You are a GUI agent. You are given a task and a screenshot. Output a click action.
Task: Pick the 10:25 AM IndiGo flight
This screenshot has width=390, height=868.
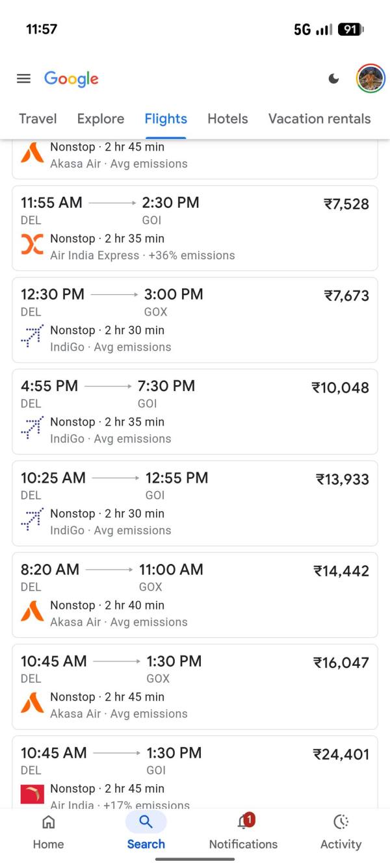tap(195, 503)
